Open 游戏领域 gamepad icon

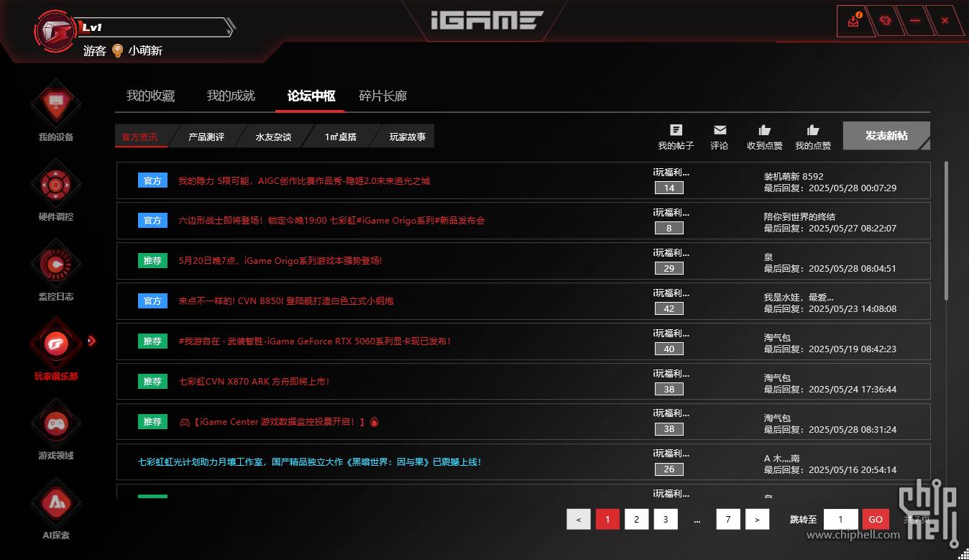(56, 423)
